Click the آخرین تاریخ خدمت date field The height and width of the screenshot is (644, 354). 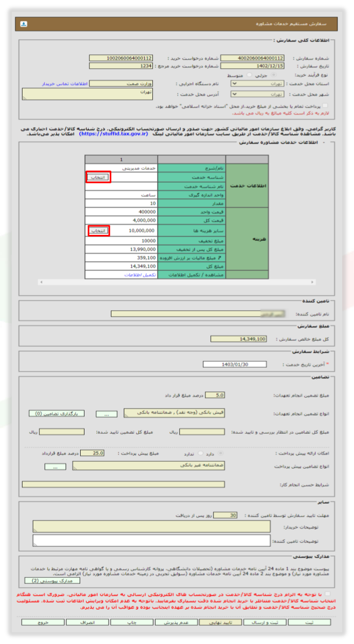[235, 364]
